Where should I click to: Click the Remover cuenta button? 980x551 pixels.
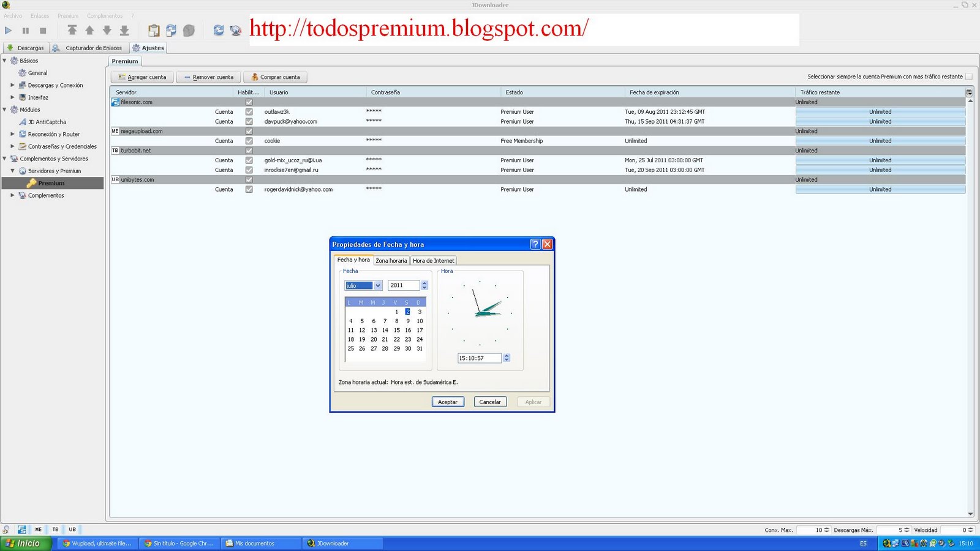point(208,77)
